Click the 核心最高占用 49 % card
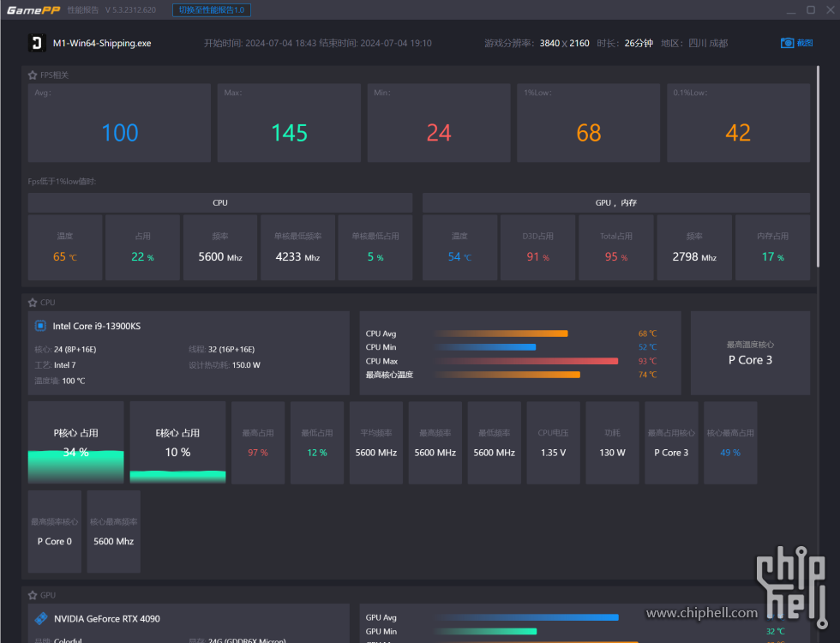 pyautogui.click(x=730, y=442)
